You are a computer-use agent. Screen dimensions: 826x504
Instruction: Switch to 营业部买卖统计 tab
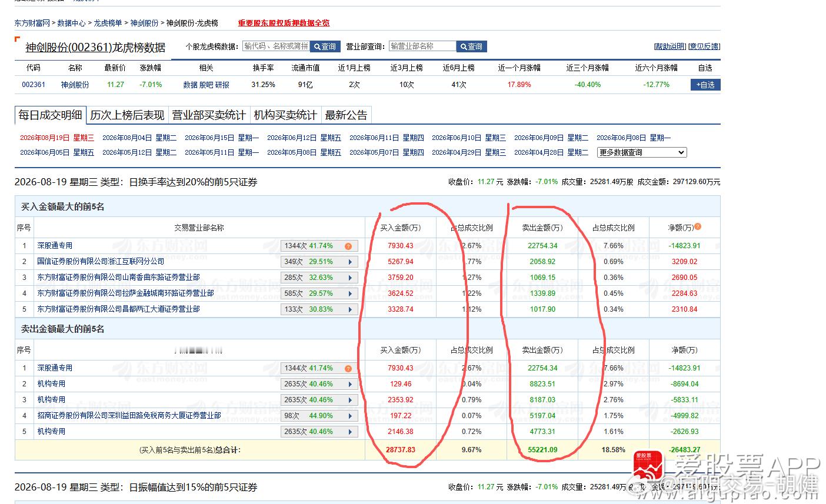(209, 115)
